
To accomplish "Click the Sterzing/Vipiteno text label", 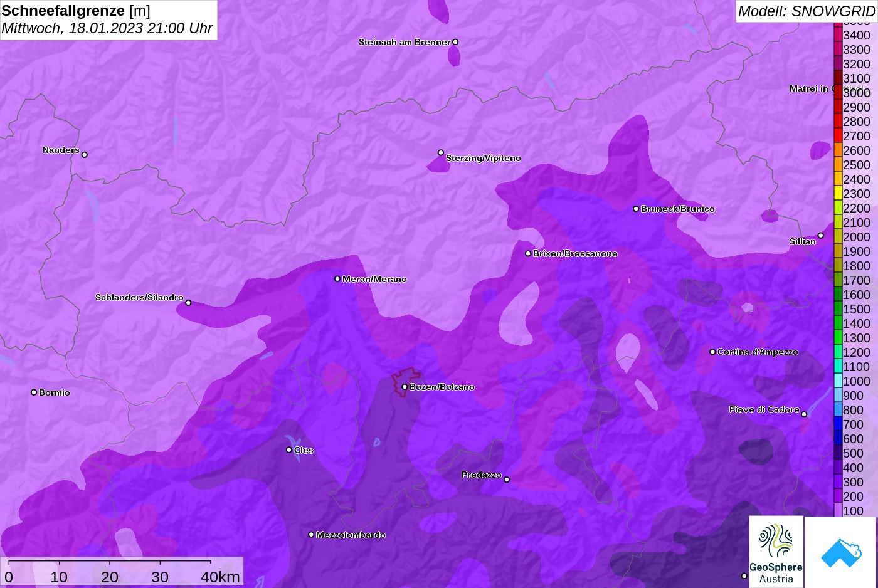I will click(484, 158).
